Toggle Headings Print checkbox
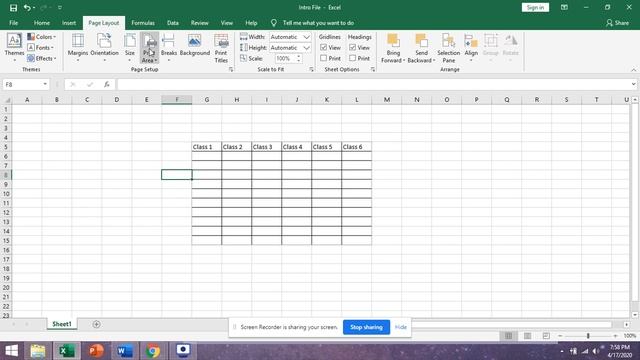640x360 pixels. point(353,58)
